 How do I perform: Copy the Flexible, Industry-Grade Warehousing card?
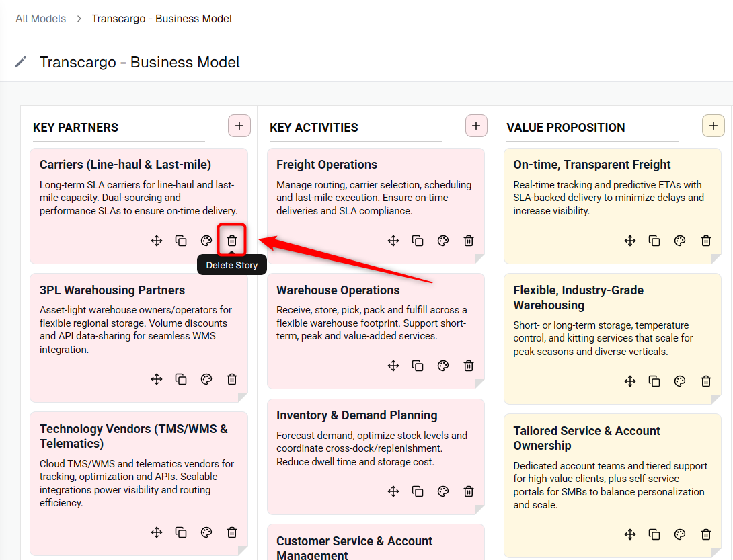[654, 381]
